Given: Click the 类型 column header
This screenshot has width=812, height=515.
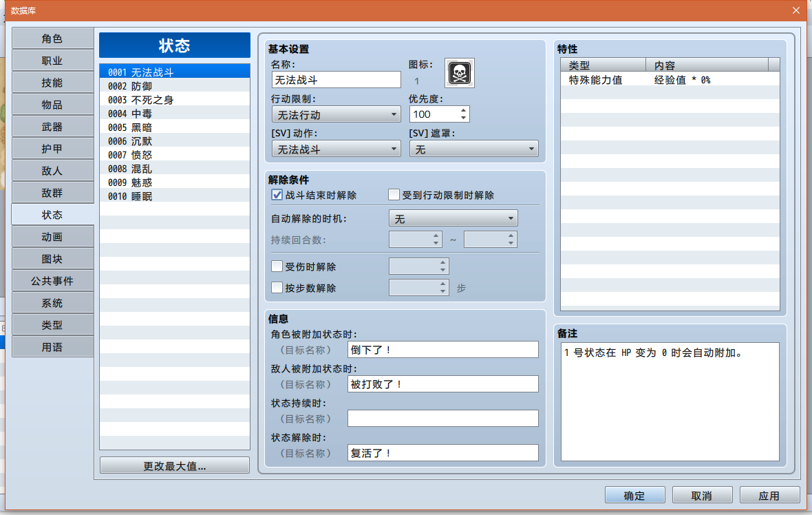Looking at the screenshot, I should [603, 65].
